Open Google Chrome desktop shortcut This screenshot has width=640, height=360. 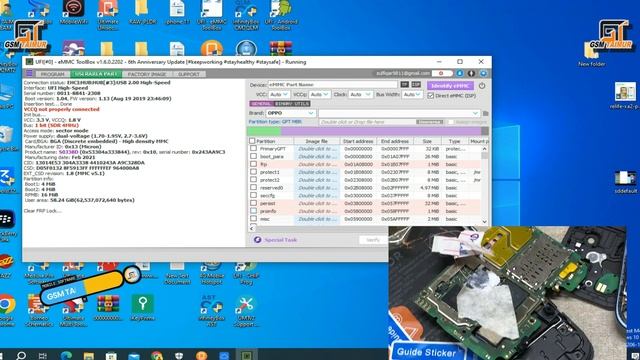(x=7, y=311)
